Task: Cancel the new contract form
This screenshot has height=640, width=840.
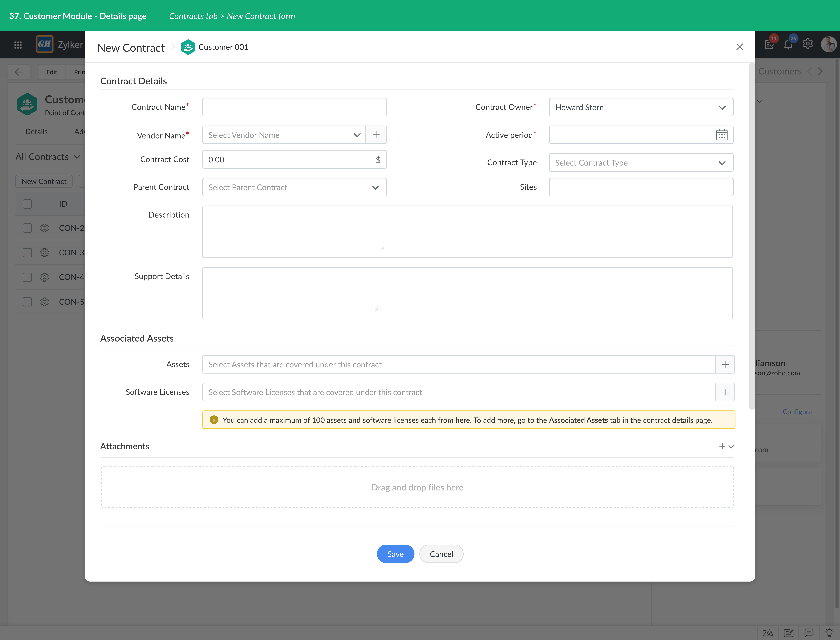Action: (442, 554)
